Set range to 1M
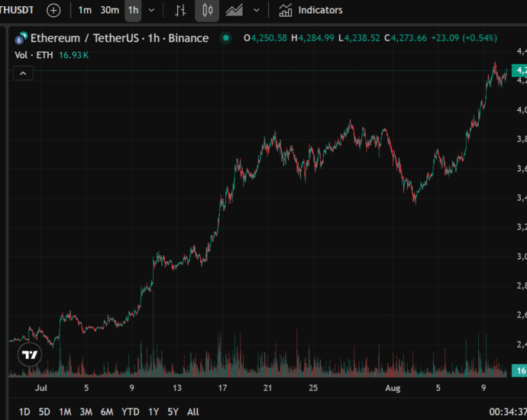Viewport: 527px width, 420px height. pyautogui.click(x=65, y=412)
